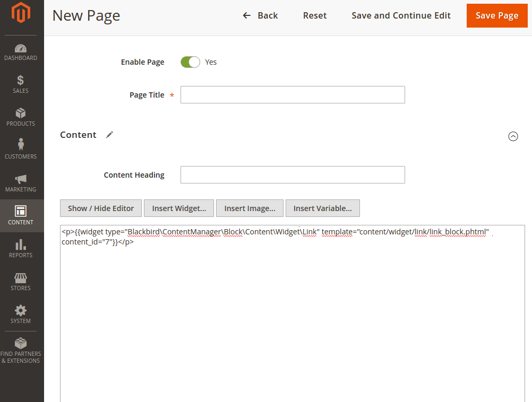The height and width of the screenshot is (402, 532).
Task: Click the Reset button
Action: point(315,15)
